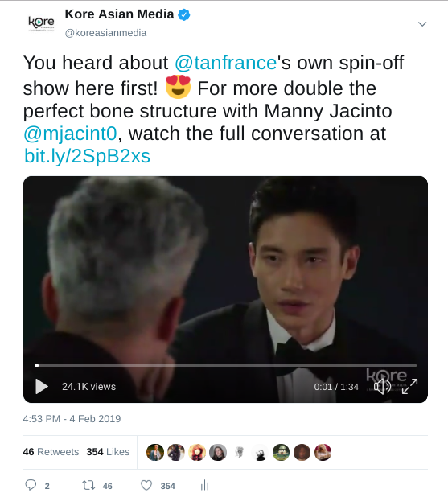The width and height of the screenshot is (448, 493).
Task: Open the last liker's avatar in row
Action: [323, 453]
